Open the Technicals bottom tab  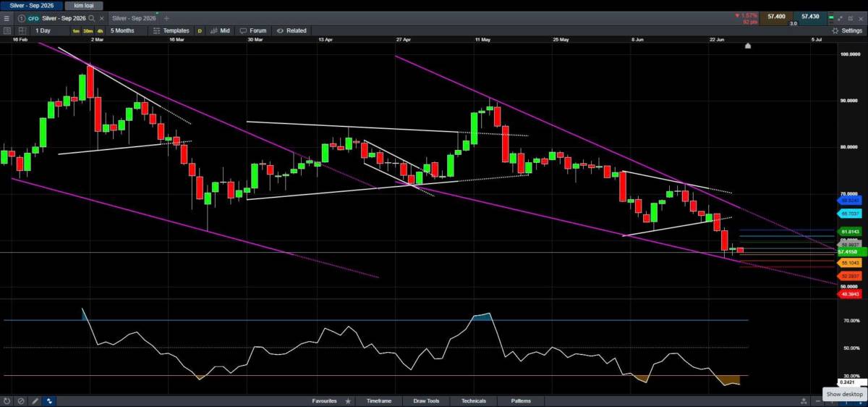pyautogui.click(x=472, y=400)
